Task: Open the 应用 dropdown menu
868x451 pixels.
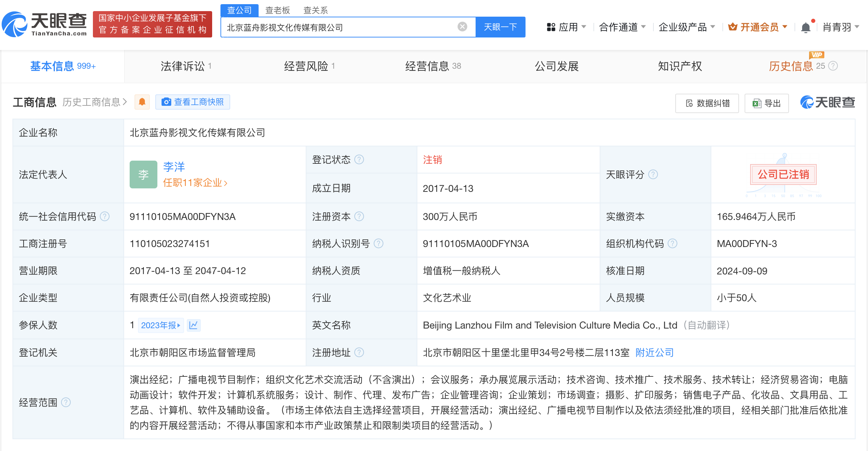Action: point(567,27)
